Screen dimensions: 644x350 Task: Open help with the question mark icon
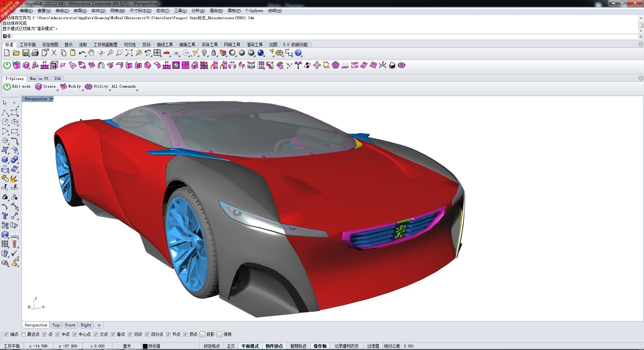(x=298, y=53)
